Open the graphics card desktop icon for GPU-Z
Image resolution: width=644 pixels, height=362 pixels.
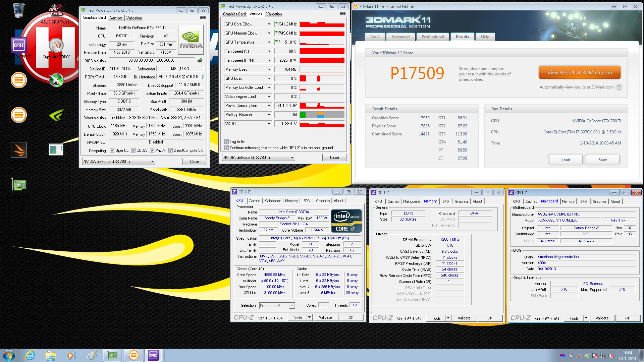tap(19, 184)
